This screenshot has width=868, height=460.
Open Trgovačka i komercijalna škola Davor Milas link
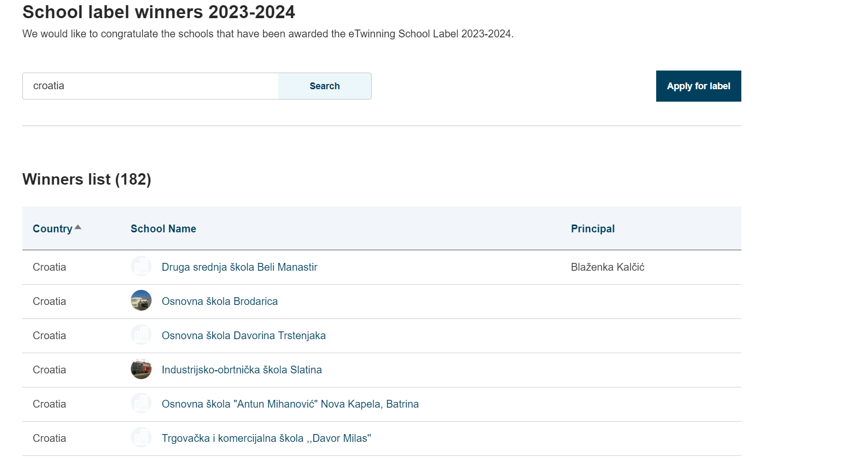(266, 438)
